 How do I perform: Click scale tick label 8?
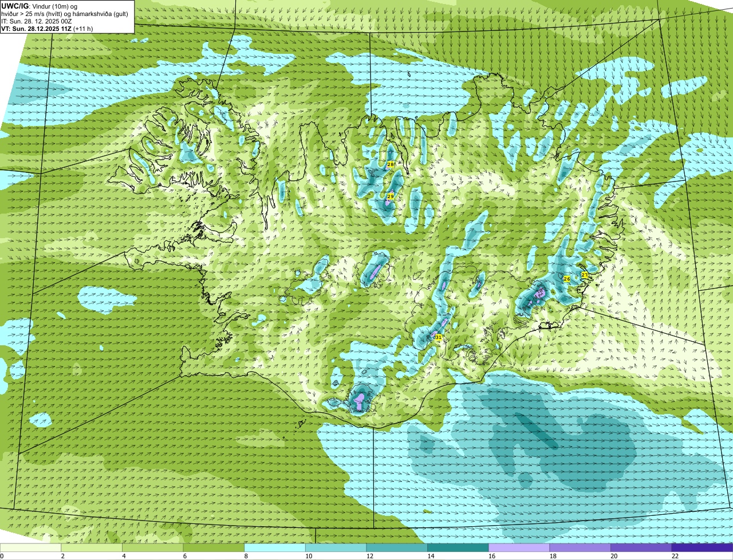point(246,556)
